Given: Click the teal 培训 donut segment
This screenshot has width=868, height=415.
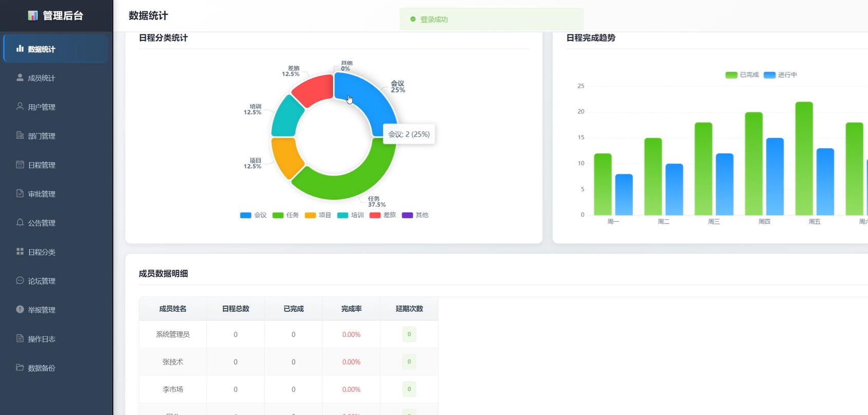Looking at the screenshot, I should [286, 117].
